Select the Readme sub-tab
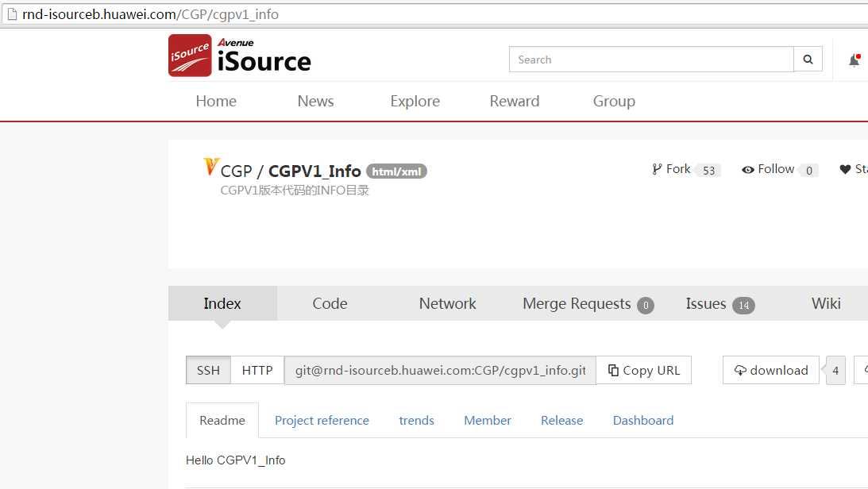This screenshot has width=868, height=489. tap(222, 421)
